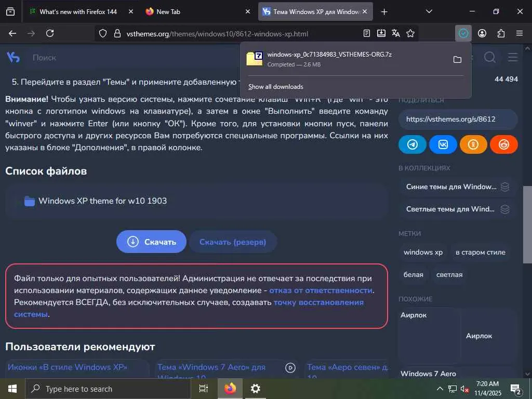Share via Reddit button
The image size is (532, 399).
(x=504, y=144)
